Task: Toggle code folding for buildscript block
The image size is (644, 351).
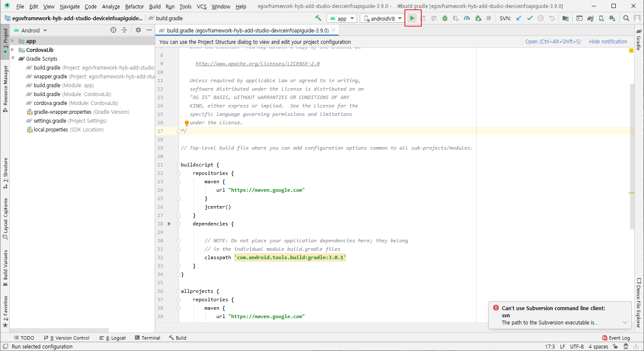Action: 178,165
